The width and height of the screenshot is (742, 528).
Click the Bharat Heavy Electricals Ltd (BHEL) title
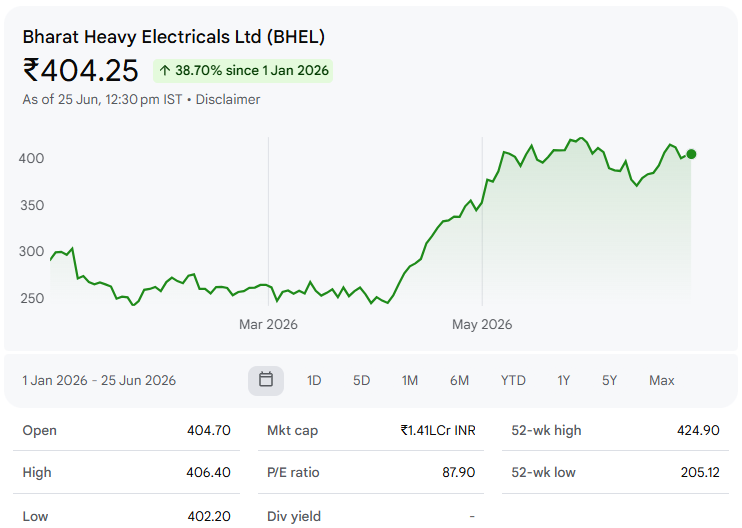[174, 37]
